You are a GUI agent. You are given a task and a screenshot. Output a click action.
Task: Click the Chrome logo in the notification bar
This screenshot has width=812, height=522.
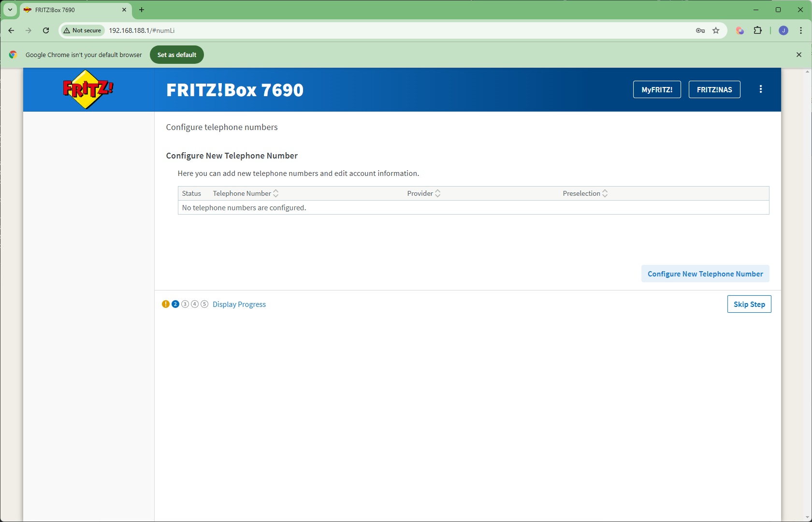coord(13,55)
